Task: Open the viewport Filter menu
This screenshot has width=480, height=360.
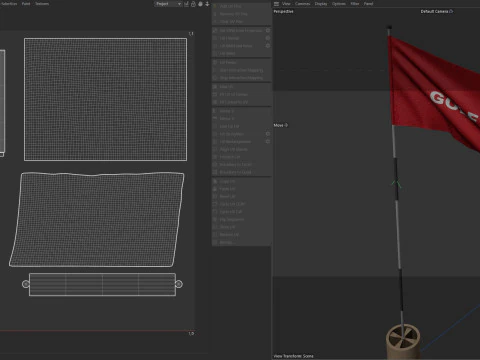Action: 355,4
